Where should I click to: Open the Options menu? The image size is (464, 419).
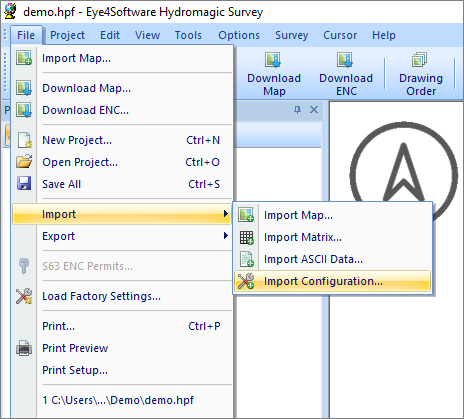[x=239, y=35]
